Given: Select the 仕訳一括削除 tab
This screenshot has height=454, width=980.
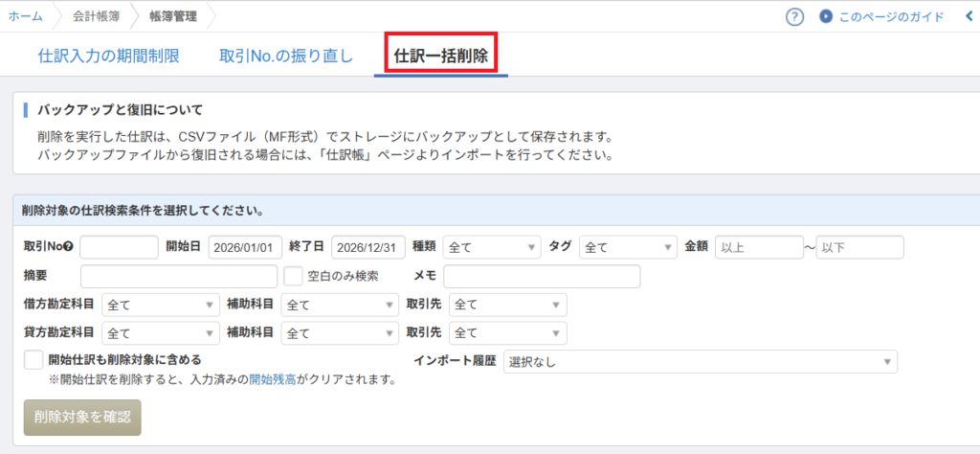Looking at the screenshot, I should click(x=441, y=57).
